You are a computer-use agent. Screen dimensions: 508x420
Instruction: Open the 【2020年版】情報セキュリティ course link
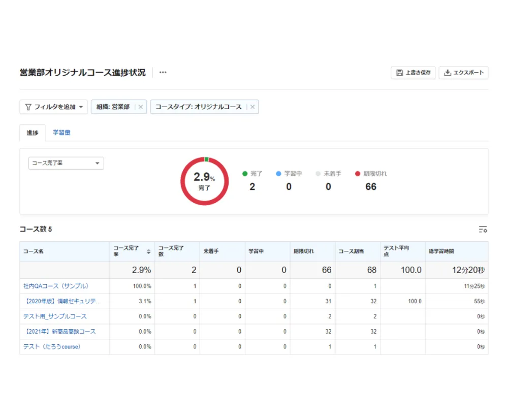pos(62,301)
